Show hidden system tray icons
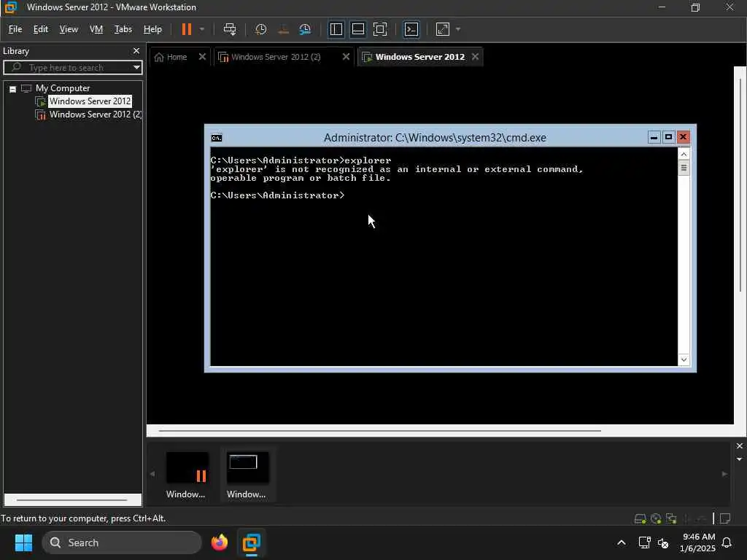747x560 pixels. tap(622, 542)
